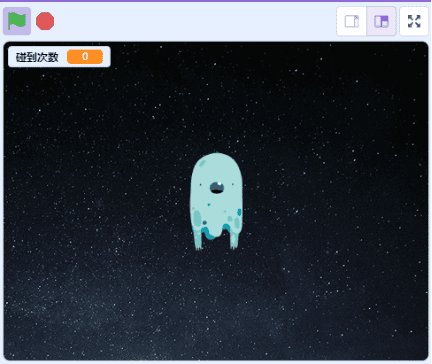Click the green flag to start project
The width and height of the screenshot is (432, 364).
click(17, 21)
